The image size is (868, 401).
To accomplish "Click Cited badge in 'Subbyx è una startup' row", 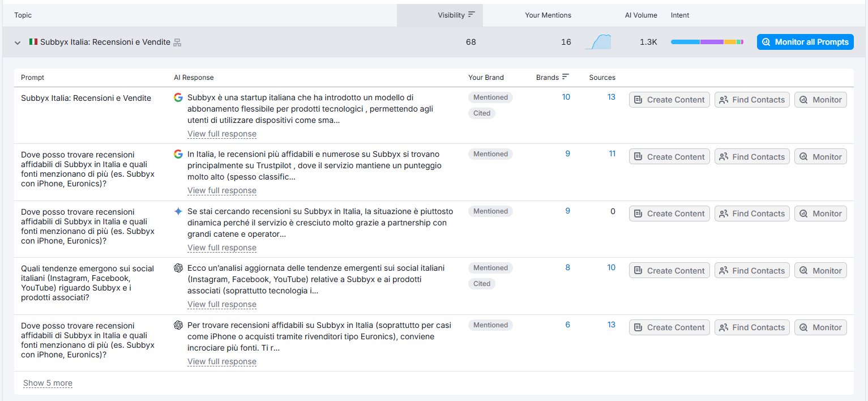I will click(x=482, y=113).
